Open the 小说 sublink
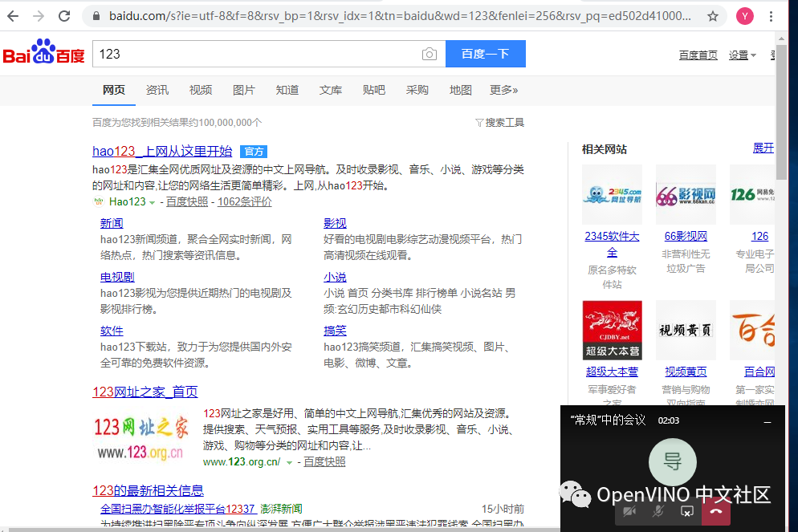Image resolution: width=798 pixels, height=532 pixels. [335, 277]
